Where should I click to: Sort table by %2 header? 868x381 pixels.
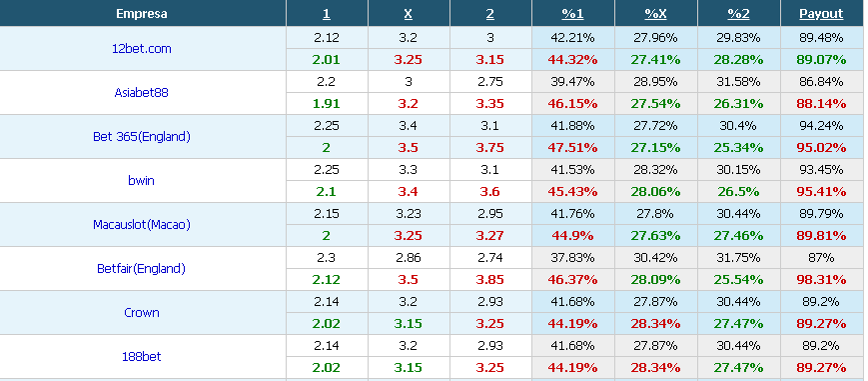click(x=738, y=14)
